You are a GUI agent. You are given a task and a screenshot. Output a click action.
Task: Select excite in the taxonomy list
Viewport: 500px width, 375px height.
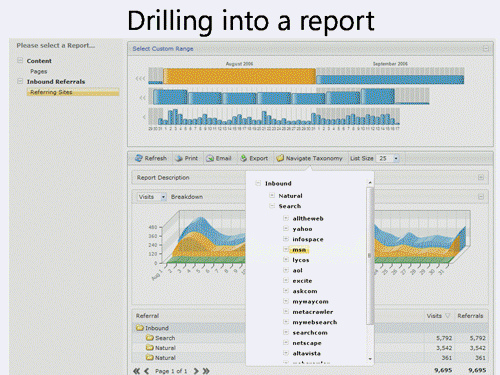[302, 281]
